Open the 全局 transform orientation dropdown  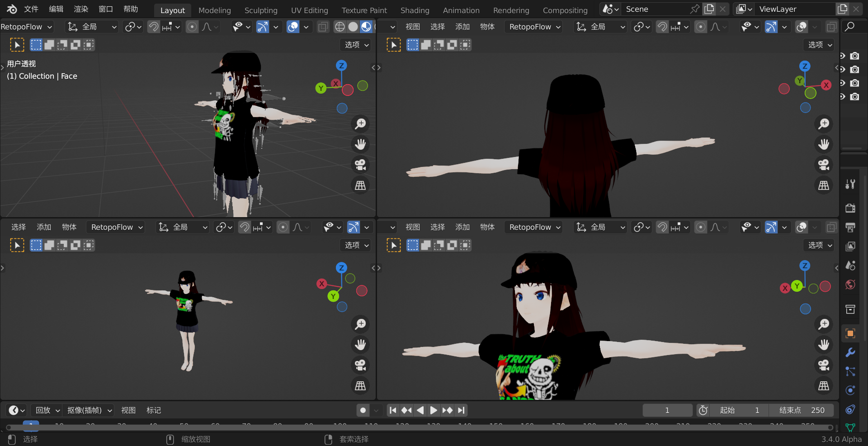pyautogui.click(x=90, y=27)
